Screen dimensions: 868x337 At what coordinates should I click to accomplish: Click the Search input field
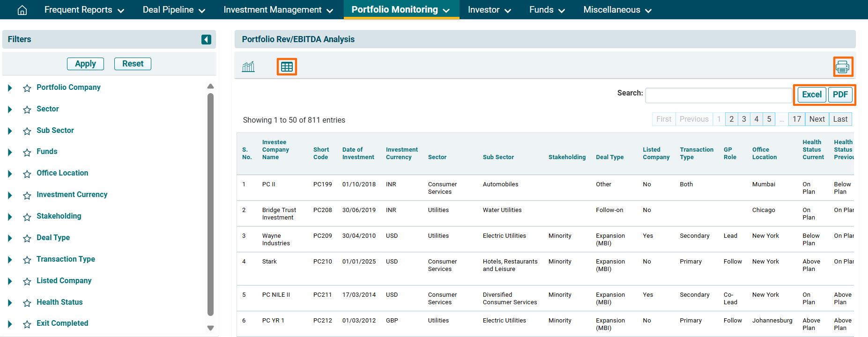click(x=718, y=95)
